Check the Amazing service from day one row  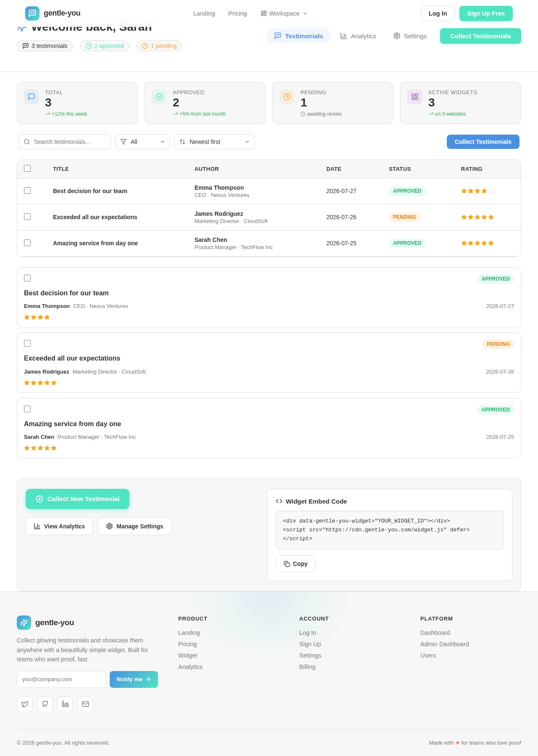27,243
